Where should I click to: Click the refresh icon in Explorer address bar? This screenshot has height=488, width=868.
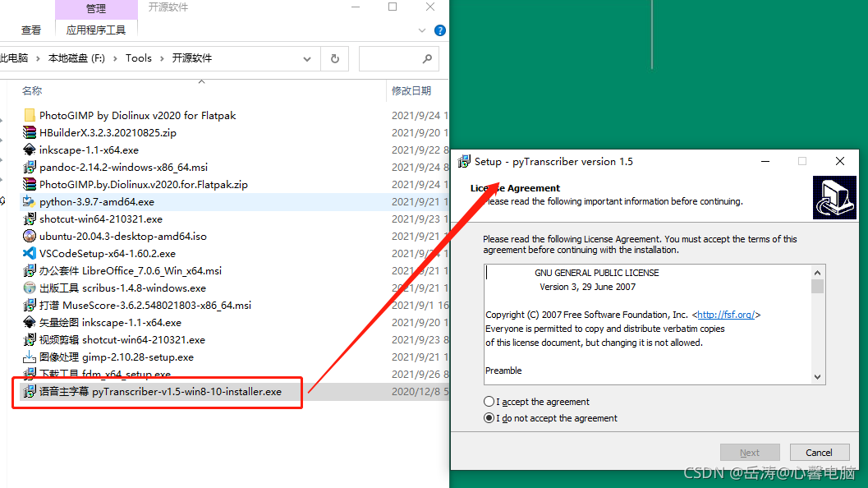[x=335, y=58]
